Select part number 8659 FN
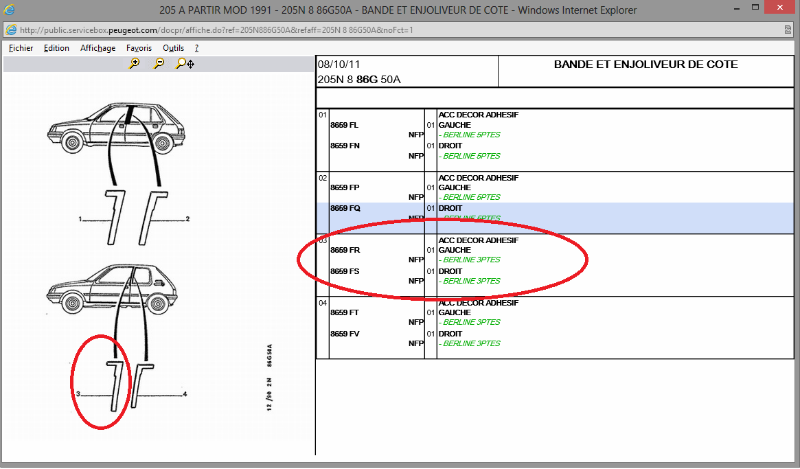The width and height of the screenshot is (800, 469). pyautogui.click(x=345, y=146)
